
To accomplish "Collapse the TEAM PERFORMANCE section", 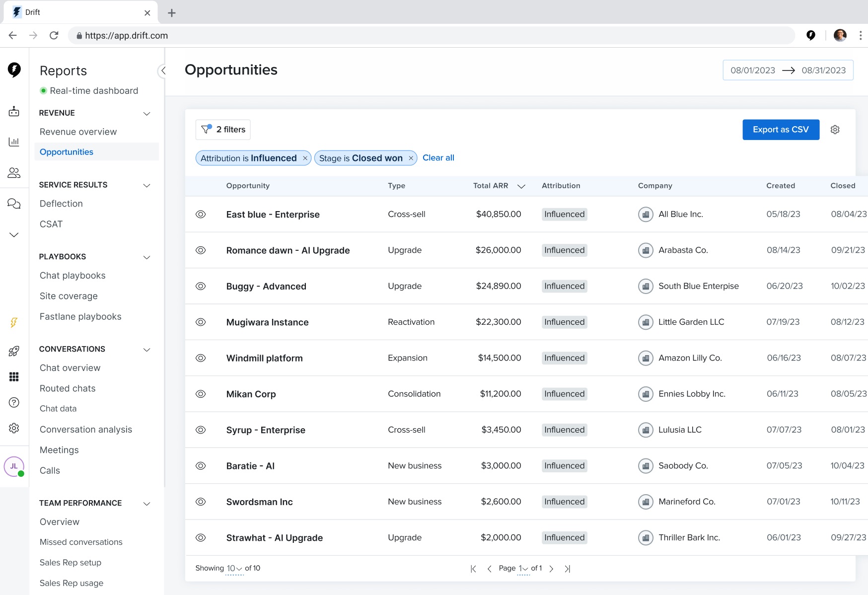I will [x=147, y=504].
